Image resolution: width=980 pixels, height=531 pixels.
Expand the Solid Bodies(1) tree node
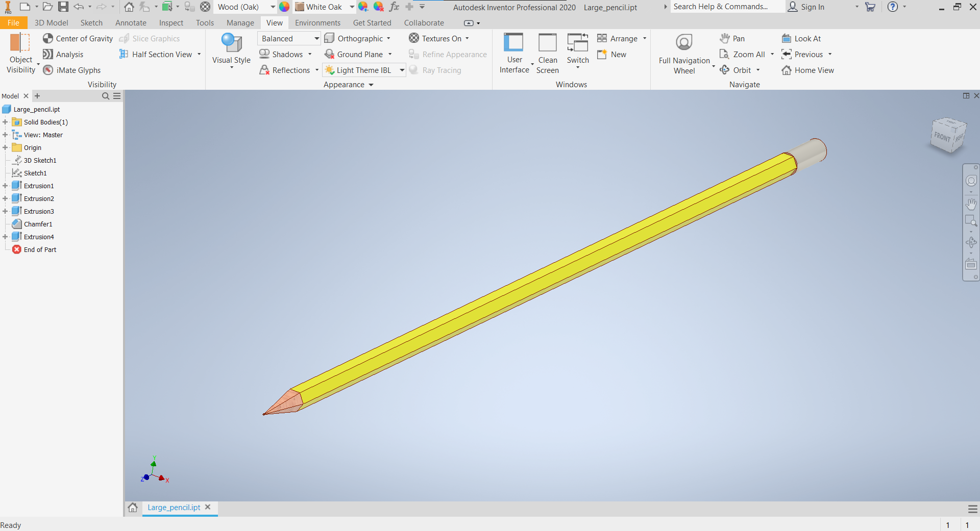(5, 122)
